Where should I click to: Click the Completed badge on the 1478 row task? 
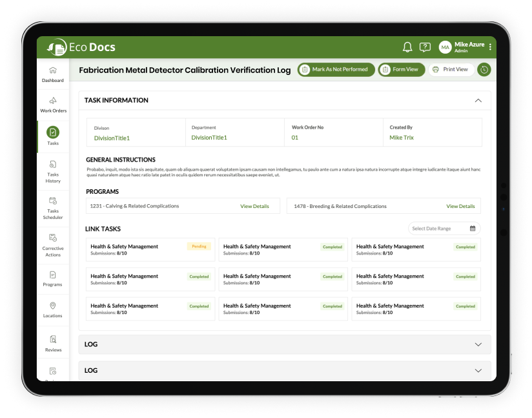[x=465, y=246]
